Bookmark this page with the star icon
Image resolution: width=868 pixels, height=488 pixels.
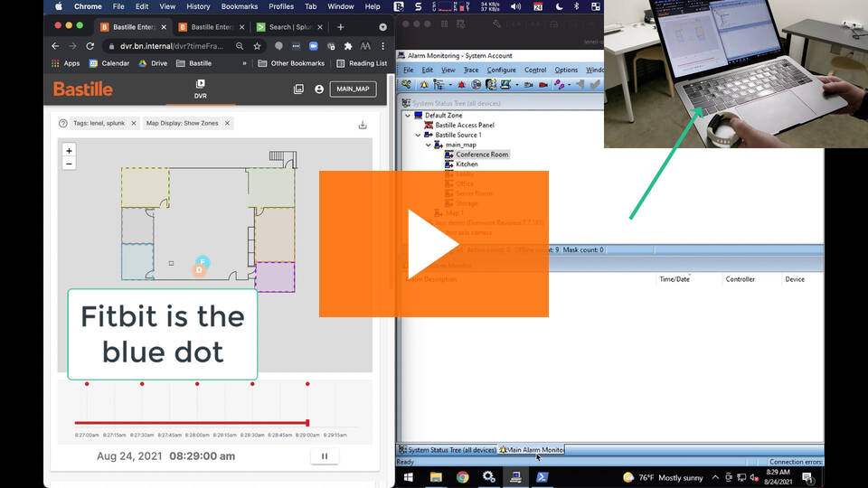pos(257,46)
